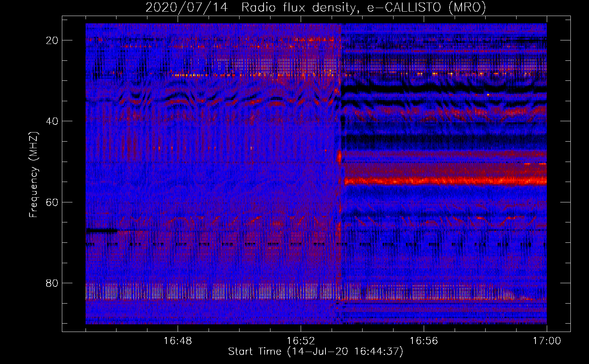Image resolution: width=589 pixels, height=364 pixels.
Task: Click the 60 frequency tick label
Action: tap(52, 202)
